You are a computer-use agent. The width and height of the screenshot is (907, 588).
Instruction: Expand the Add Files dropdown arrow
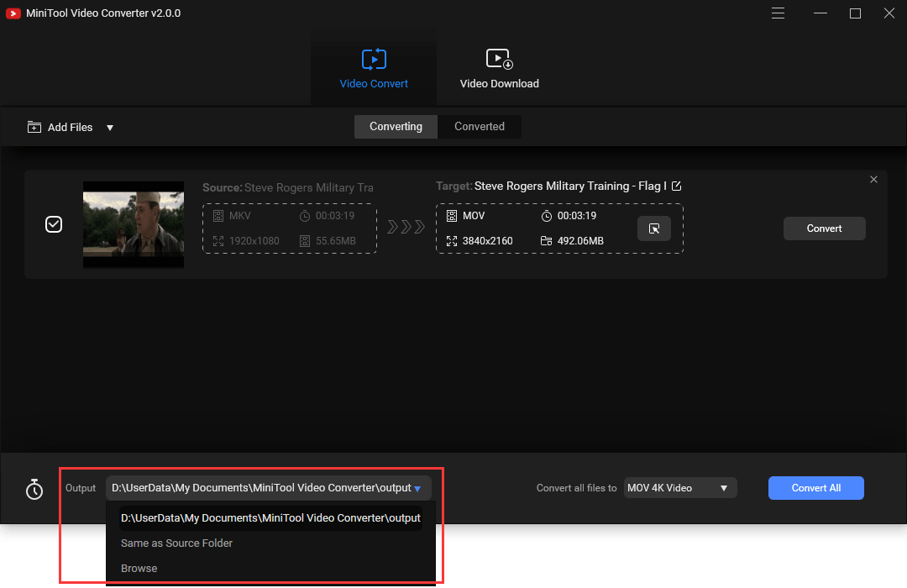(110, 128)
